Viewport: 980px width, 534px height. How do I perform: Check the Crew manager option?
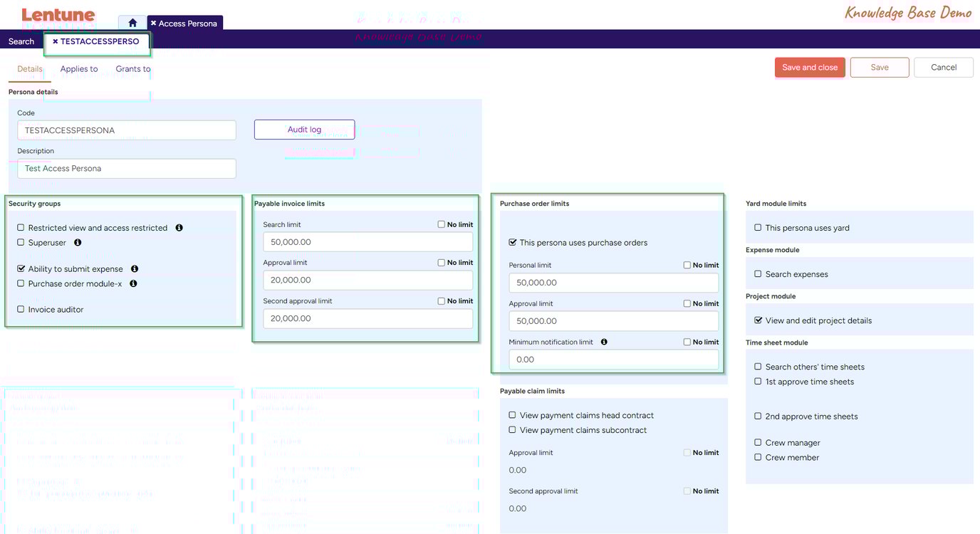pyautogui.click(x=759, y=443)
